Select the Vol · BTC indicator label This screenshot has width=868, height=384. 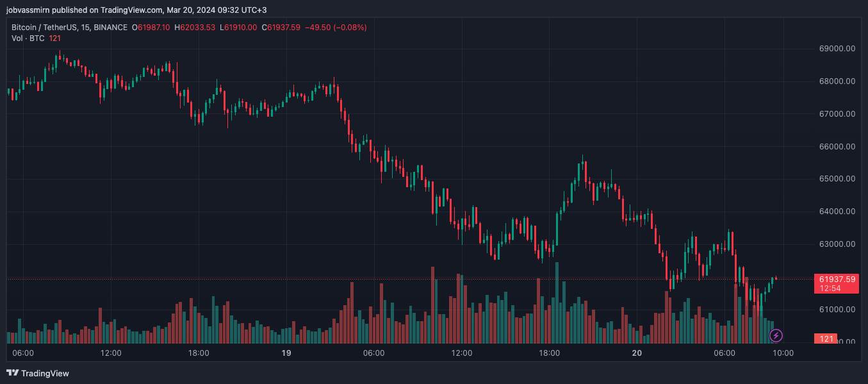click(x=28, y=38)
